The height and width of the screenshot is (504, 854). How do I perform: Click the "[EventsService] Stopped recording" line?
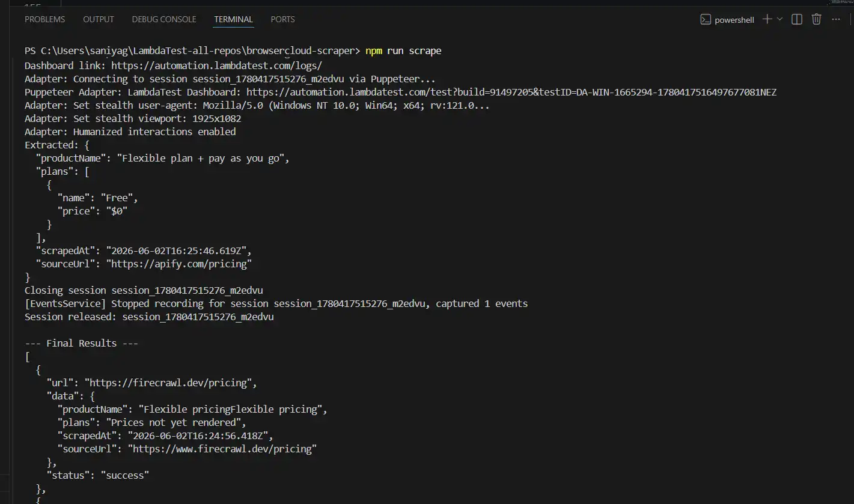[x=276, y=304]
